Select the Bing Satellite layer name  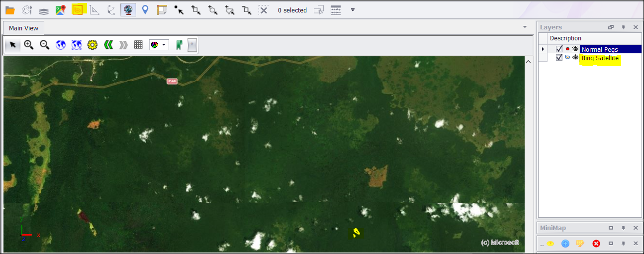click(x=600, y=58)
